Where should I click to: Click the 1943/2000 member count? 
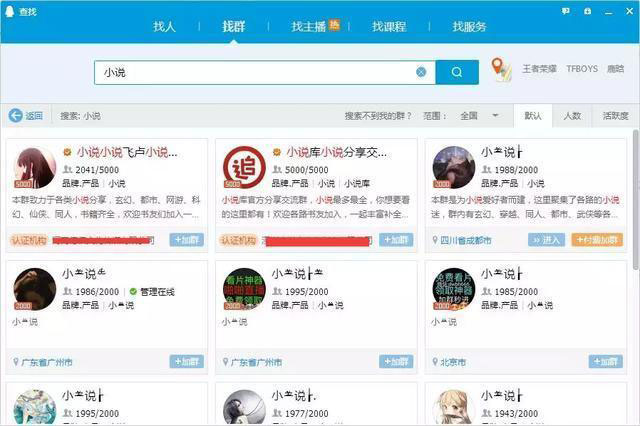[x=516, y=413]
